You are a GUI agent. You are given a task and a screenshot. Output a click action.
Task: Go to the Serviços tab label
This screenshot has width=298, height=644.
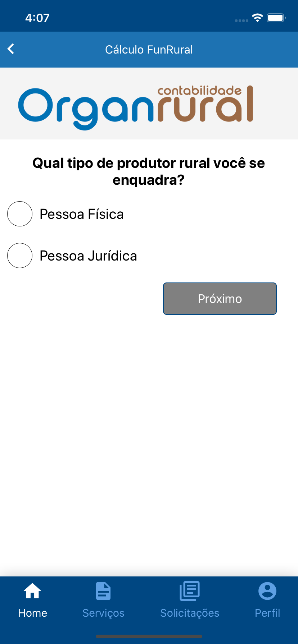point(103,613)
